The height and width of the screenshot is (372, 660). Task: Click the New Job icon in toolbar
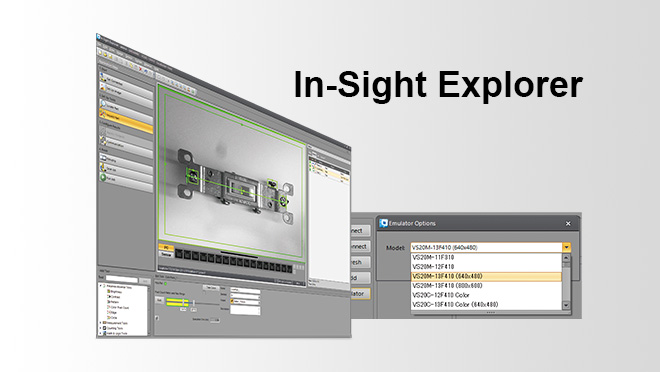[100, 53]
